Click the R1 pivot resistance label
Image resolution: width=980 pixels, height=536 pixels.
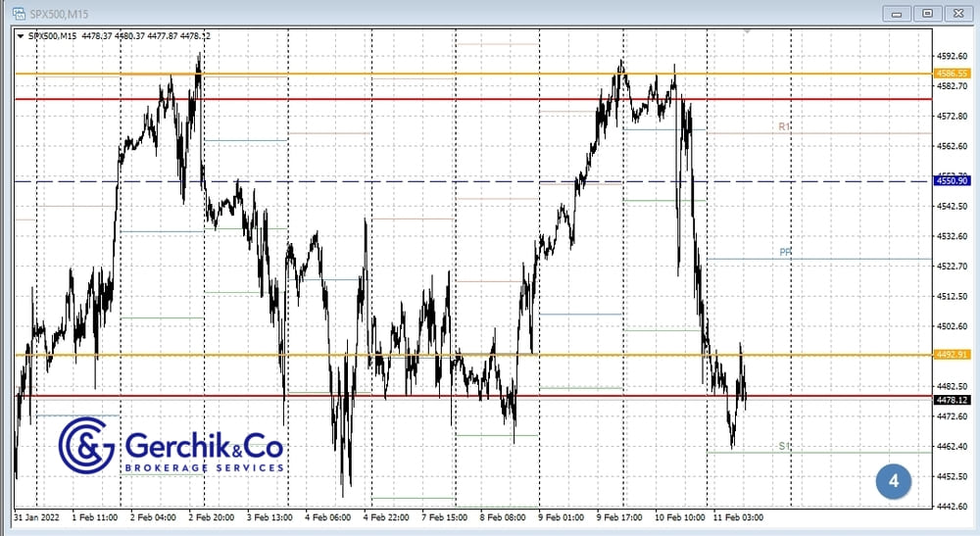tap(784, 127)
